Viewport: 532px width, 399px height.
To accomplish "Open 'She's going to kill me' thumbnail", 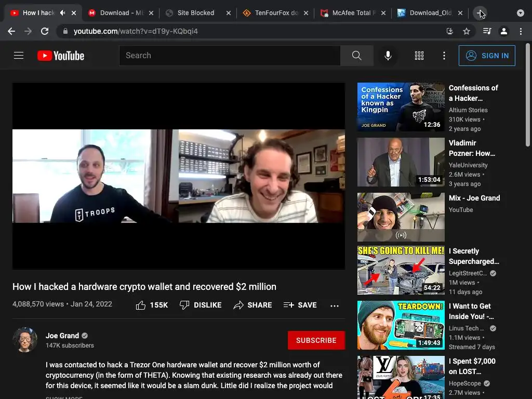I will click(x=401, y=270).
